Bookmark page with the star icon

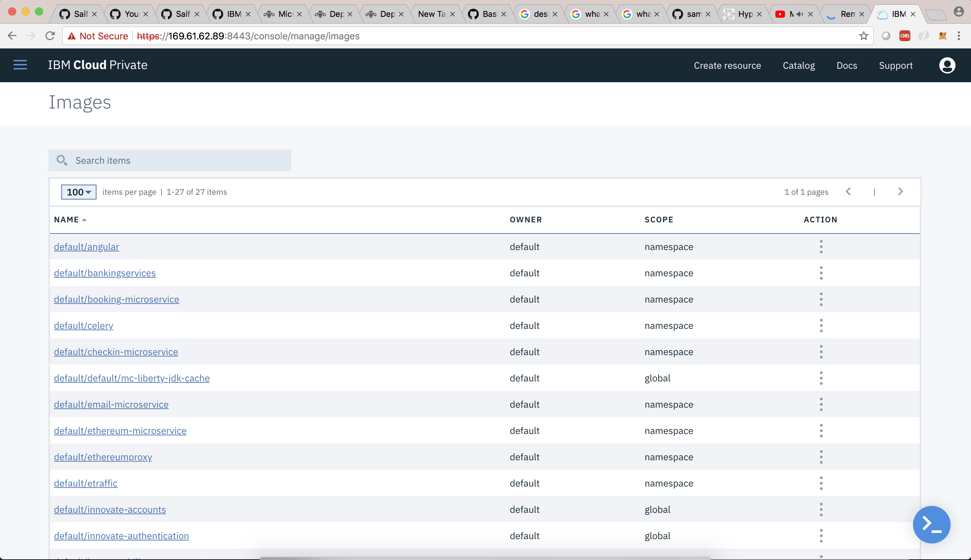863,36
